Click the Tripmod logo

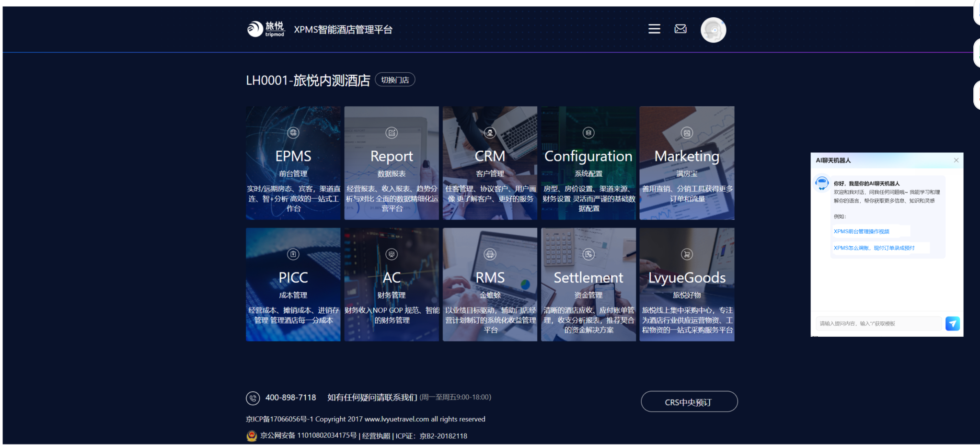[x=266, y=29]
